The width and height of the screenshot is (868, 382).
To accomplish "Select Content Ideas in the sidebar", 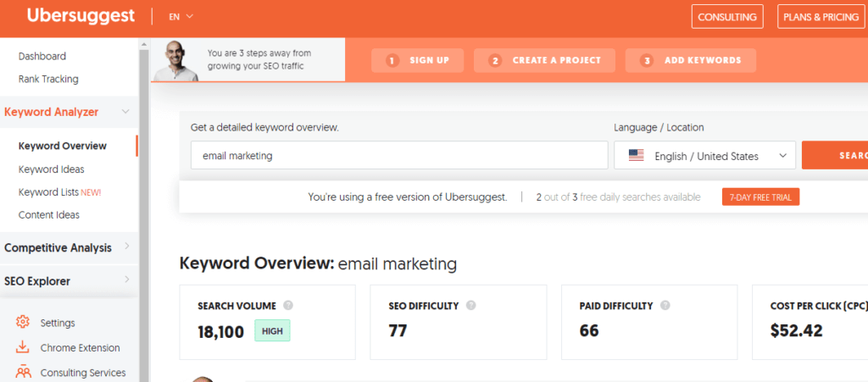I will pyautogui.click(x=49, y=215).
